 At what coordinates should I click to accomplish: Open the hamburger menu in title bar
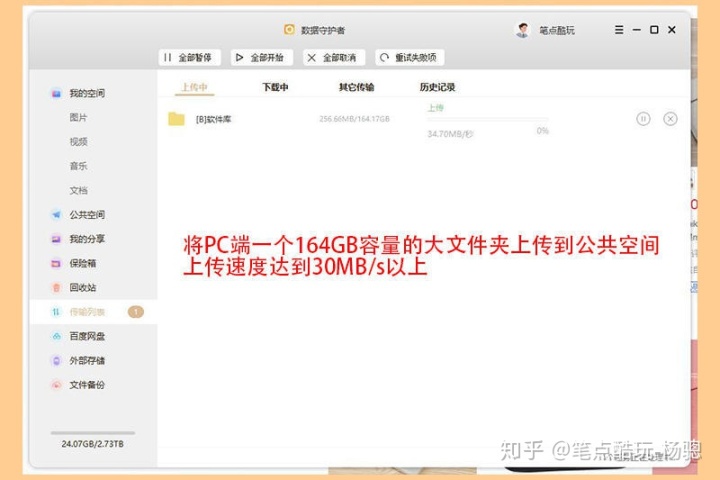coord(619,30)
